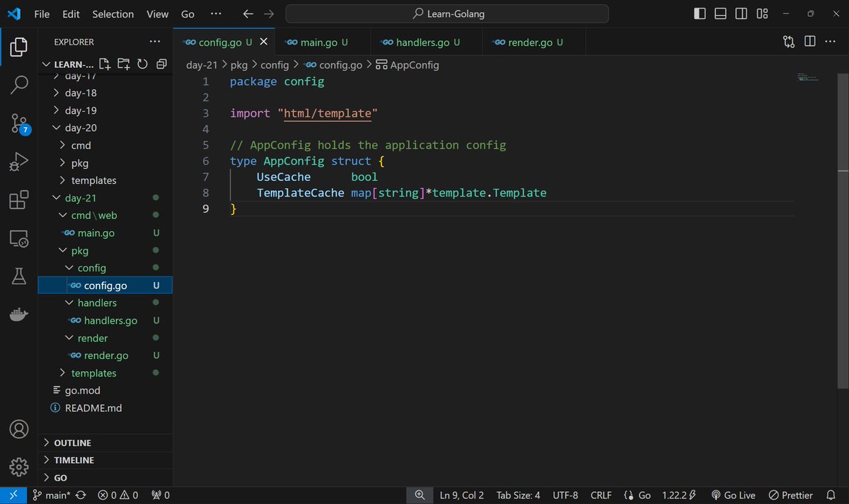
Task: Open the View menu
Action: (x=157, y=13)
